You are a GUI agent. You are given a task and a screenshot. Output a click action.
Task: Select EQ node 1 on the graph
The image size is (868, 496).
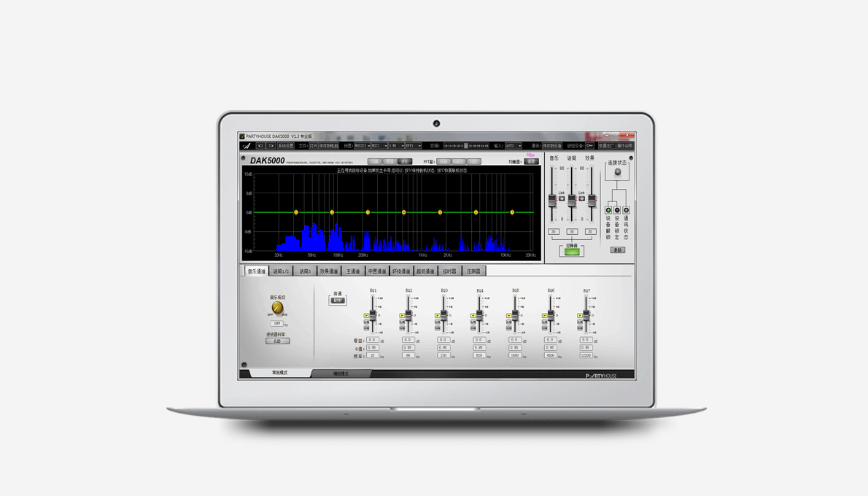[296, 212]
